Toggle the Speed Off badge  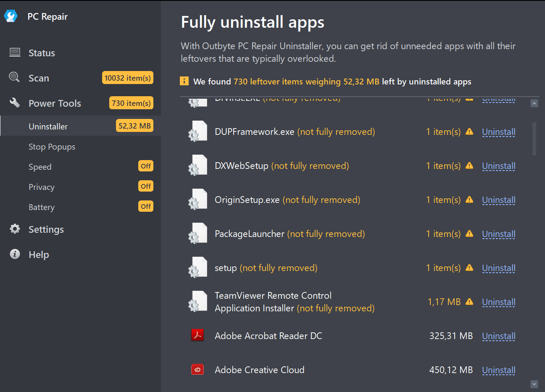[146, 166]
